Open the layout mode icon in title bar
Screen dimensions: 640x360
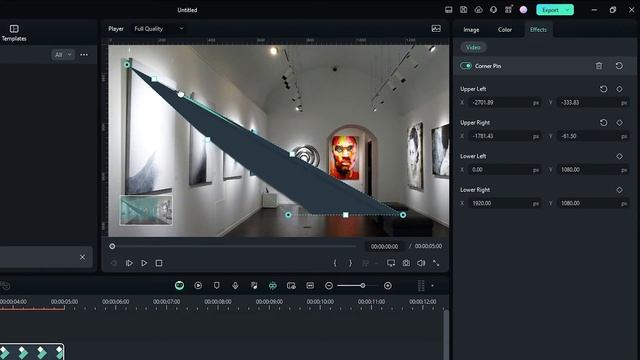tap(449, 10)
